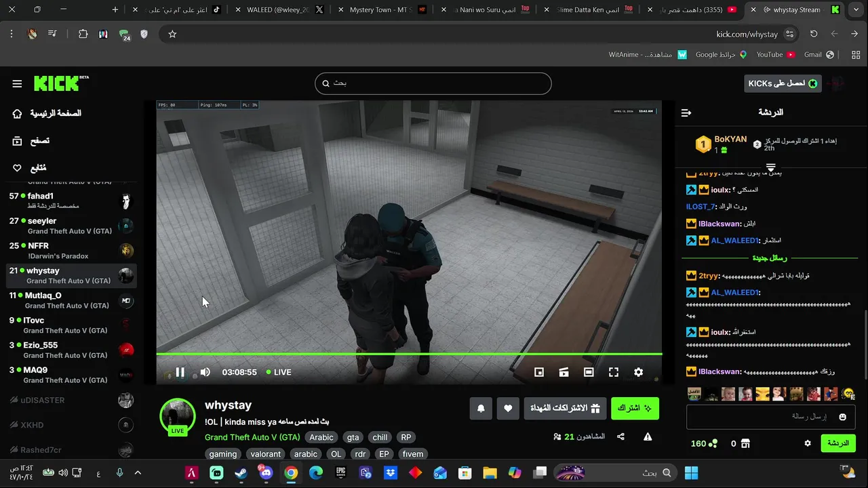Open Mutlaq_O channel in sidebar
Viewport: 868px width, 488px height.
(71, 300)
